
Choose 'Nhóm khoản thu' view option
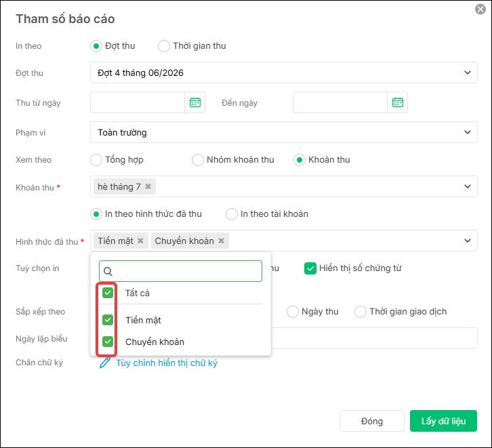tap(198, 160)
